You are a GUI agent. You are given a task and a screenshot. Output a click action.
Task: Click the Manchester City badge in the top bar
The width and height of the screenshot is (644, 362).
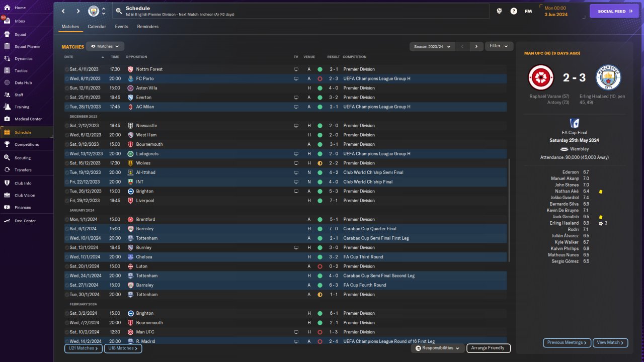pos(94,11)
